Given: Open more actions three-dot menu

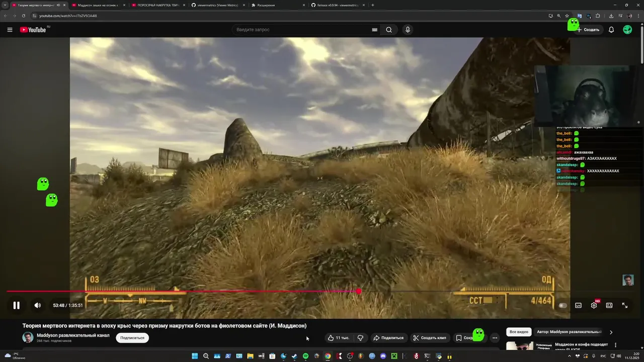Looking at the screenshot, I should [x=495, y=338].
